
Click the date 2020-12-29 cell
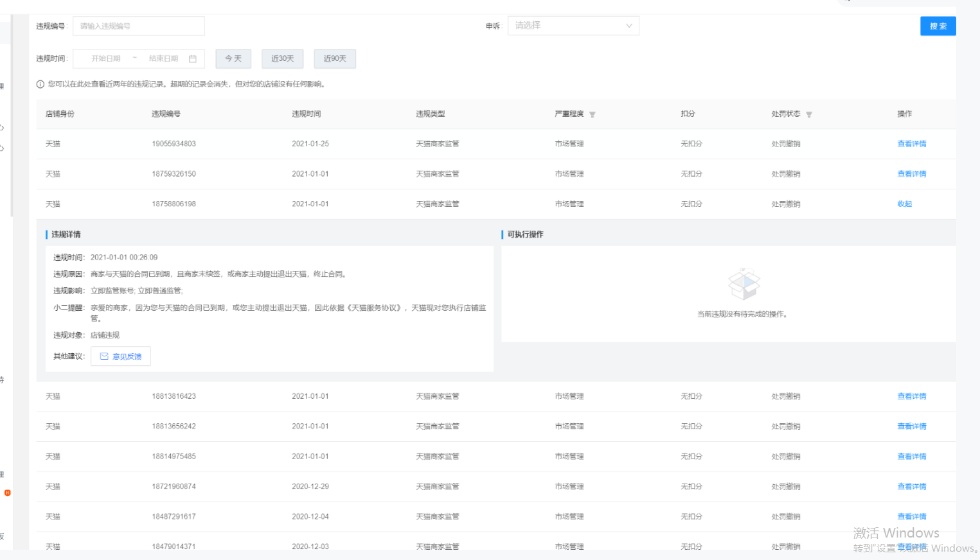click(x=310, y=487)
